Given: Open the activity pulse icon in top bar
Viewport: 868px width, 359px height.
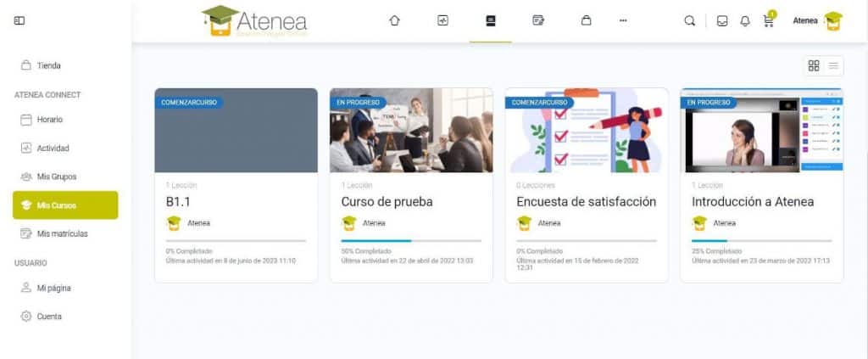Looking at the screenshot, I should (442, 20).
